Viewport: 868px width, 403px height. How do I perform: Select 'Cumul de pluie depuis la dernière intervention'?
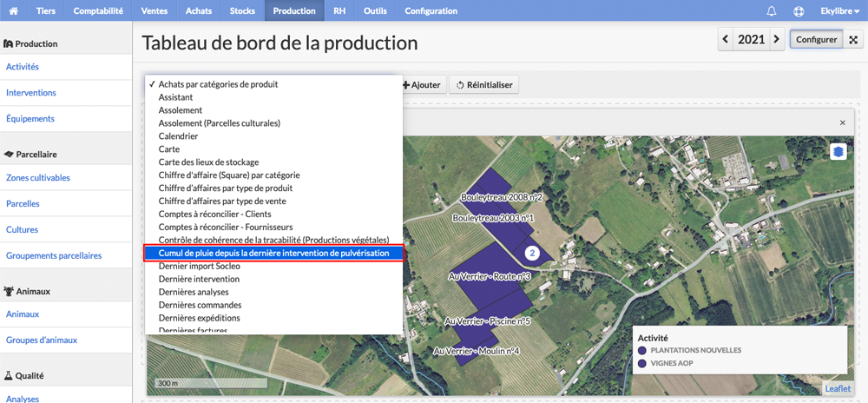click(x=273, y=253)
